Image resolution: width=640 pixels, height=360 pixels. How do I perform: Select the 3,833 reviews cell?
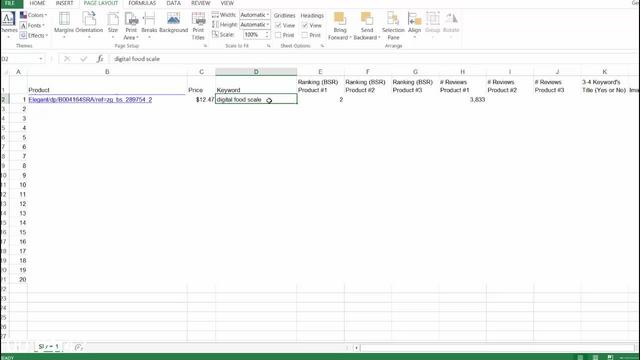pos(462,100)
